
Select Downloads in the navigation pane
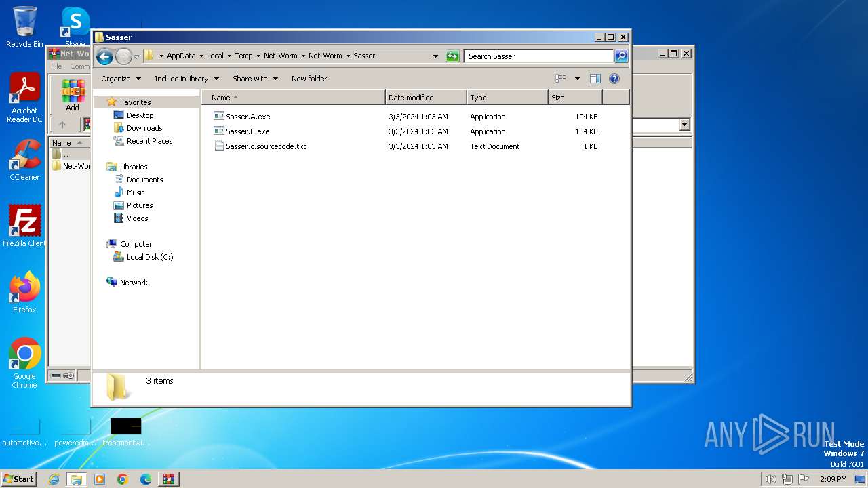tap(144, 128)
